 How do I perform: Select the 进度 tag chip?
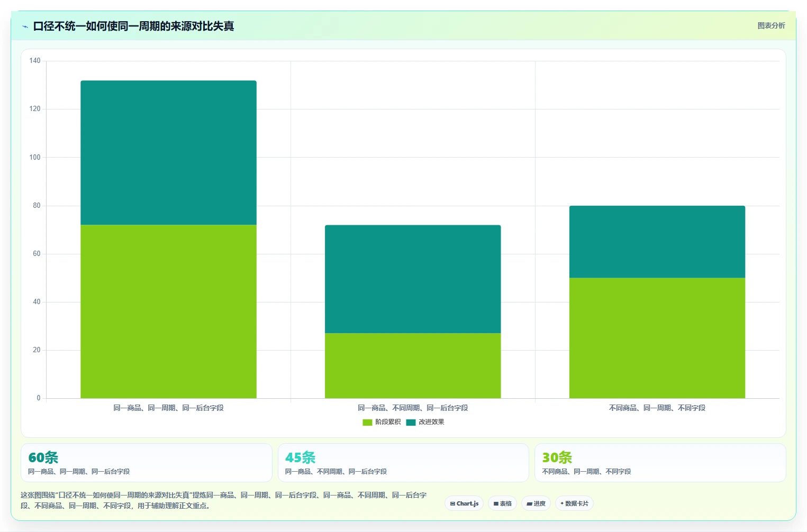tap(536, 503)
